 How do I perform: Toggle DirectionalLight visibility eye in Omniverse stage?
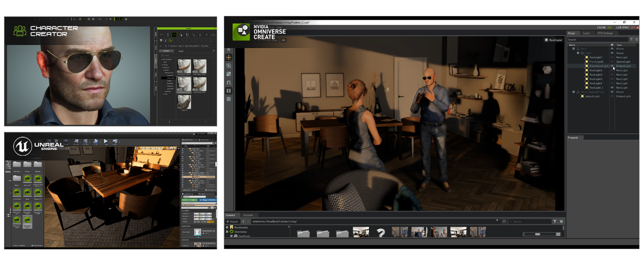pyautogui.click(x=612, y=66)
